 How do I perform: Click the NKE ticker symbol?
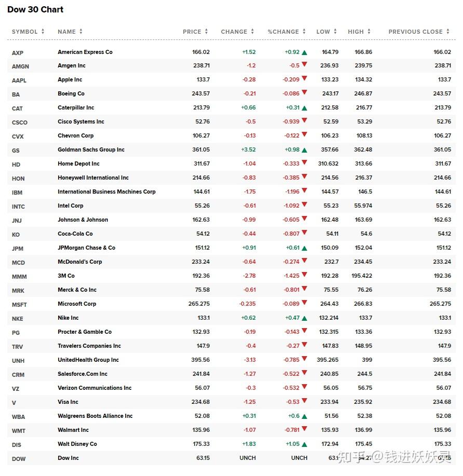pyautogui.click(x=18, y=319)
